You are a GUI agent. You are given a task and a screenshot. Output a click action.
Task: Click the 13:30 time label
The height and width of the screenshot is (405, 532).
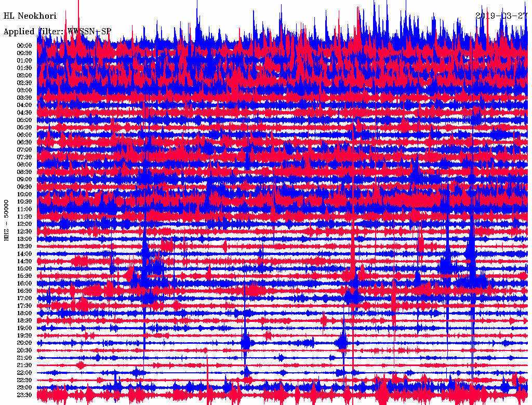(24, 246)
